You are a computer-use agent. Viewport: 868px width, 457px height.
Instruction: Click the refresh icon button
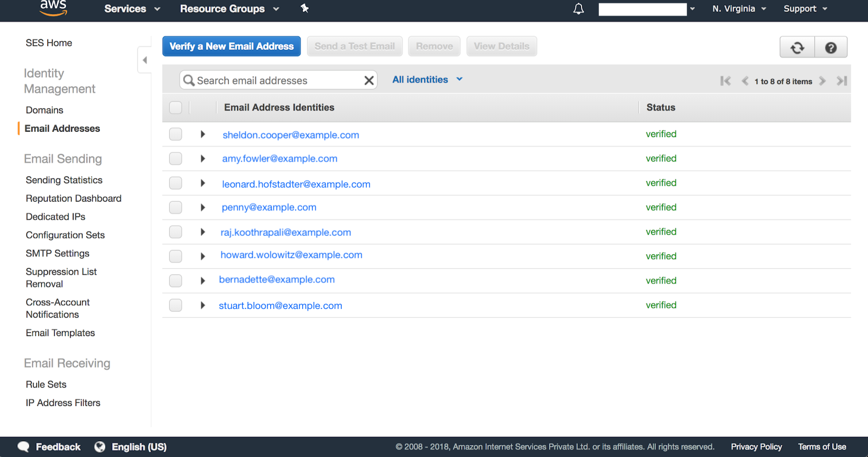pos(797,48)
